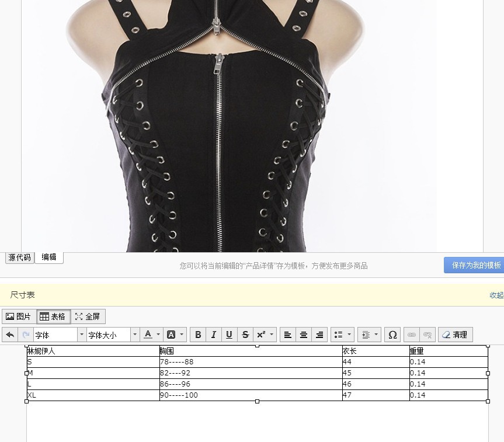
Task: Open list style dropdown arrow
Action: 349,335
